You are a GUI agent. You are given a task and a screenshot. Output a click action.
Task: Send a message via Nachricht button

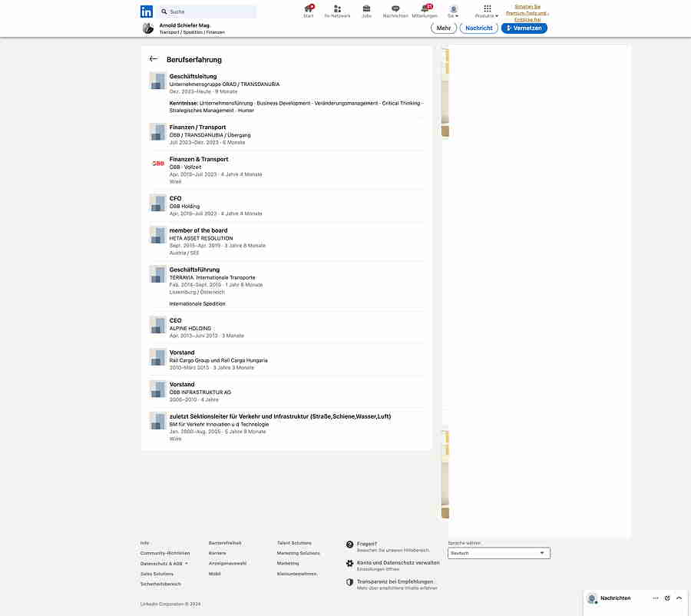tap(478, 28)
